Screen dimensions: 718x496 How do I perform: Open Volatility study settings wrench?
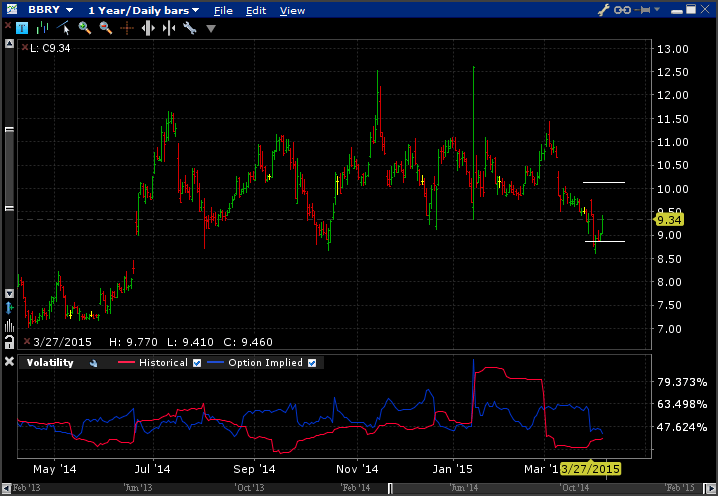pyautogui.click(x=93, y=363)
